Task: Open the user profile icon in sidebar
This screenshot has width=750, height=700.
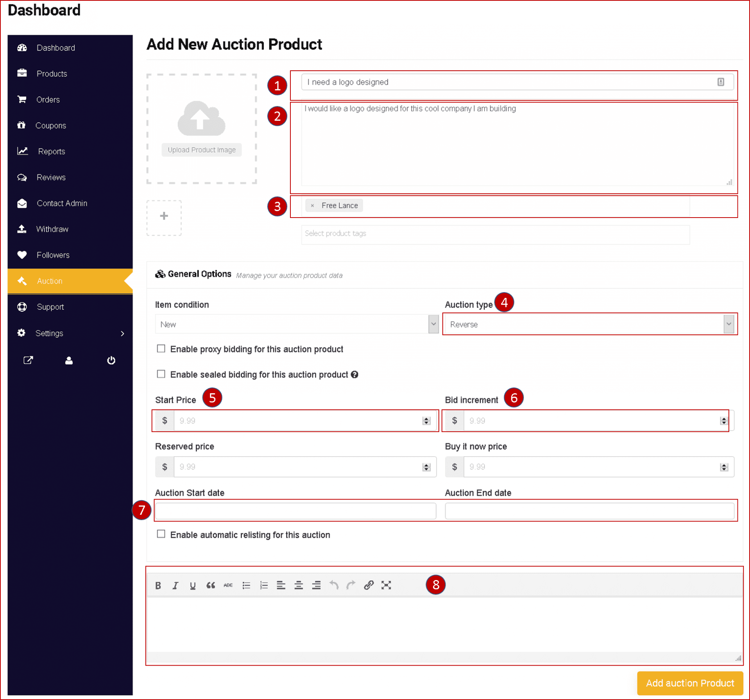Action: click(x=69, y=360)
